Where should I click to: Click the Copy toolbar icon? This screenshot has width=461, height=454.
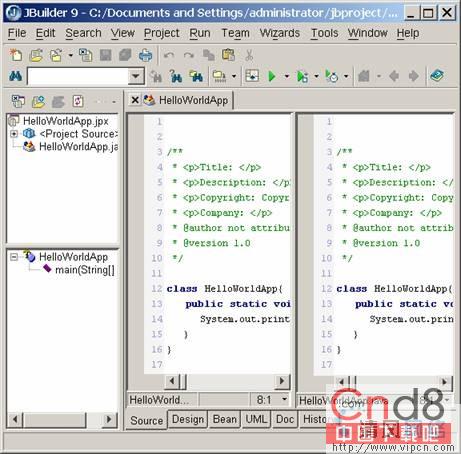point(209,55)
